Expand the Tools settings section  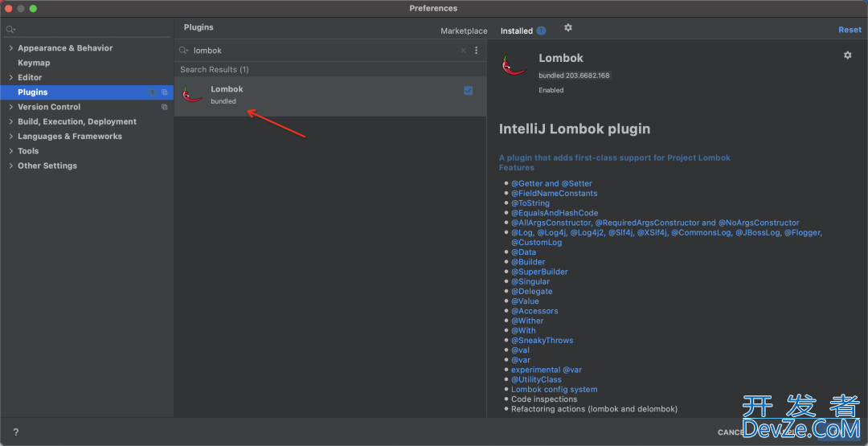(10, 151)
